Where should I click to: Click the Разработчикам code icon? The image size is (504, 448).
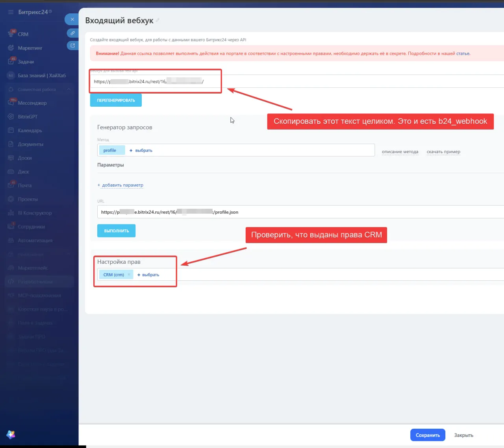11,282
